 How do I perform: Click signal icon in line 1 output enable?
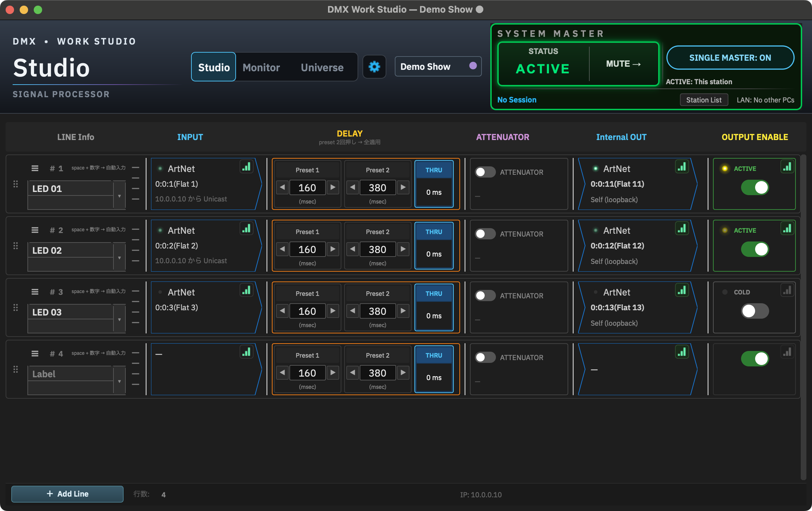787,167
